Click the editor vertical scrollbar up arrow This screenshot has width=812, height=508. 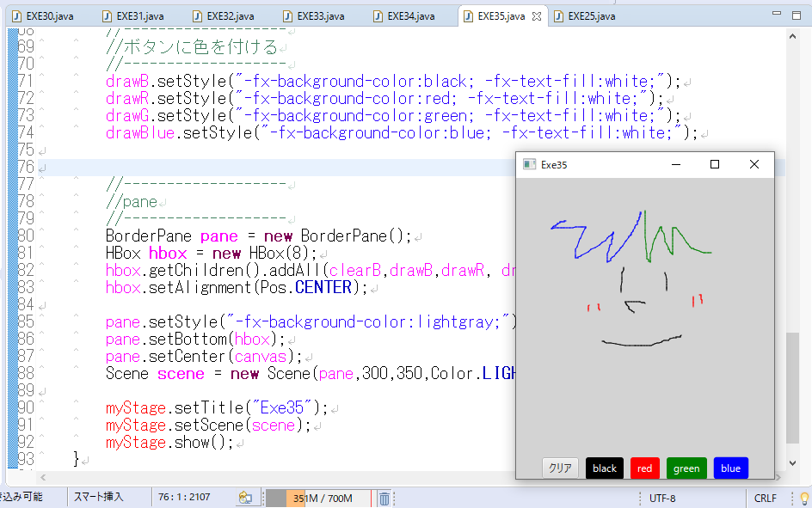coord(792,36)
